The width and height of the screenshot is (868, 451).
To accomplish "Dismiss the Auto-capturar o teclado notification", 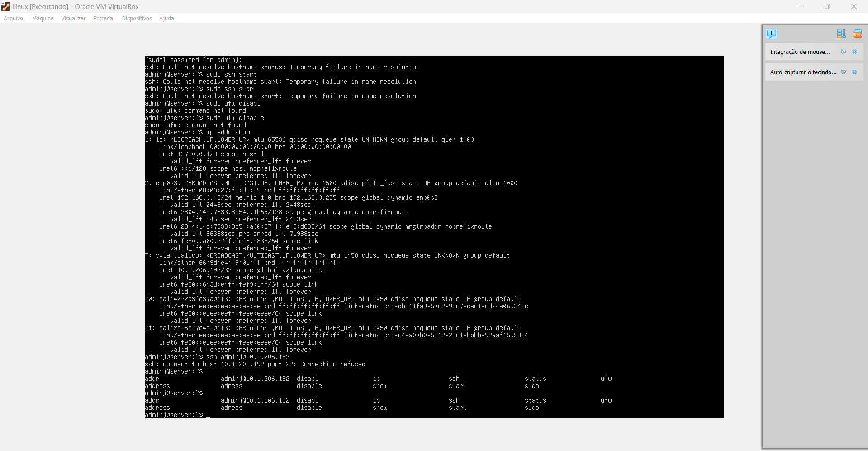I will click(x=854, y=72).
